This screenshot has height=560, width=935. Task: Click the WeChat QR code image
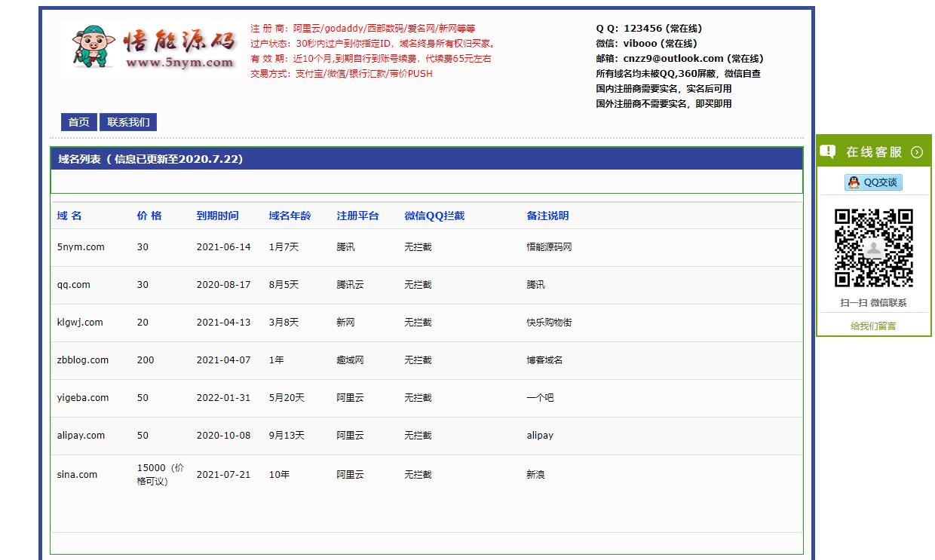pyautogui.click(x=873, y=248)
